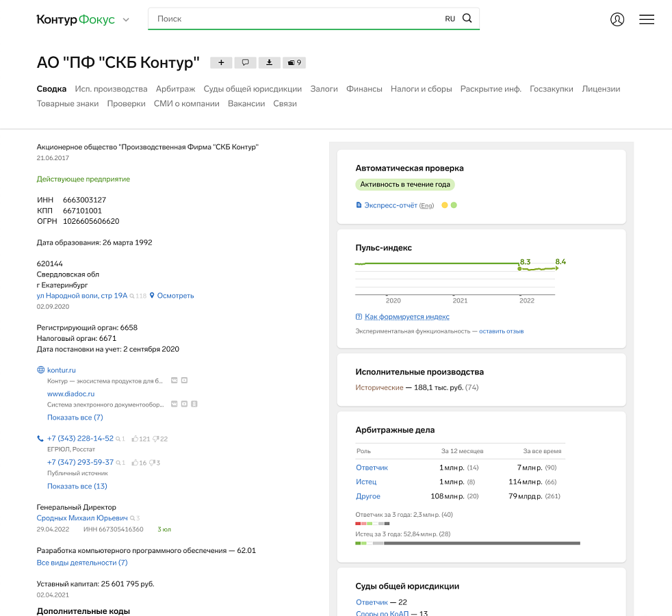Screen dimensions: 672x616
Task: Open the Госзакупки tab
Action: [551, 89]
